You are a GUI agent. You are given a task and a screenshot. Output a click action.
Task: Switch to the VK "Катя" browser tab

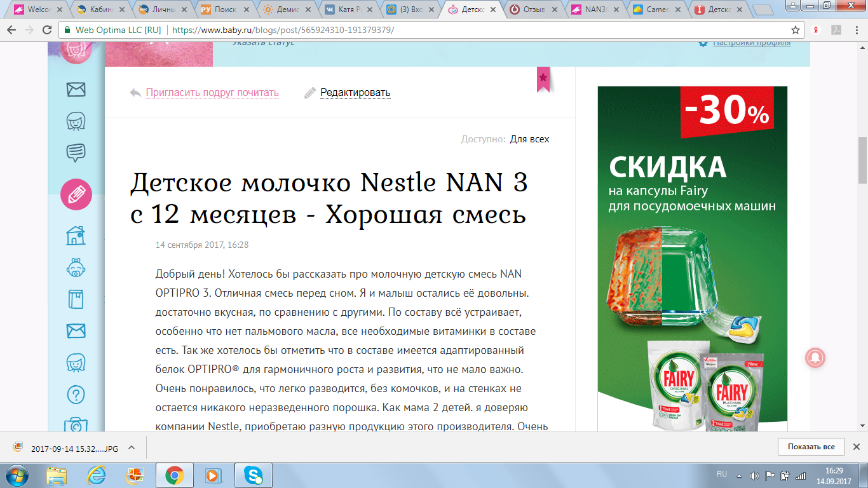point(346,10)
